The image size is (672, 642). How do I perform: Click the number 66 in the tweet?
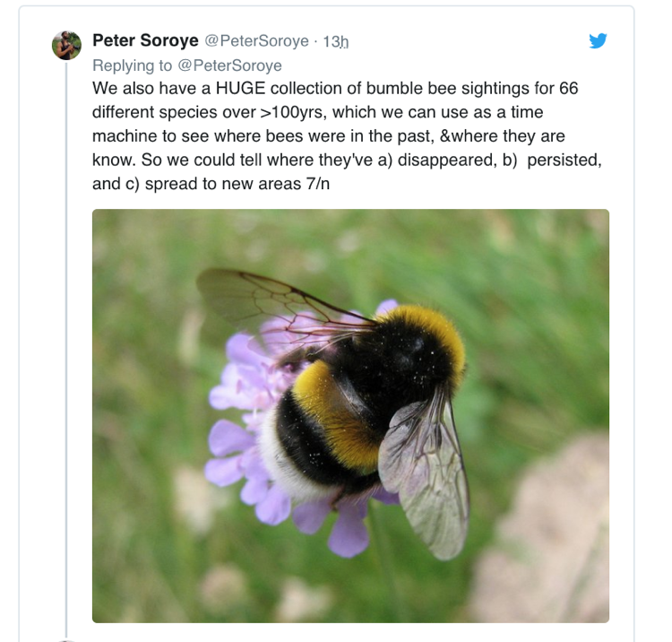568,90
